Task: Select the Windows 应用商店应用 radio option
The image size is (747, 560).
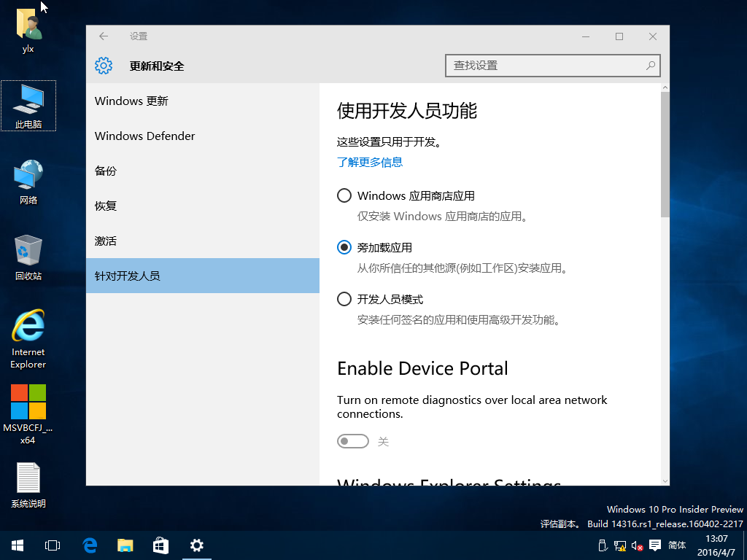Action: tap(344, 195)
